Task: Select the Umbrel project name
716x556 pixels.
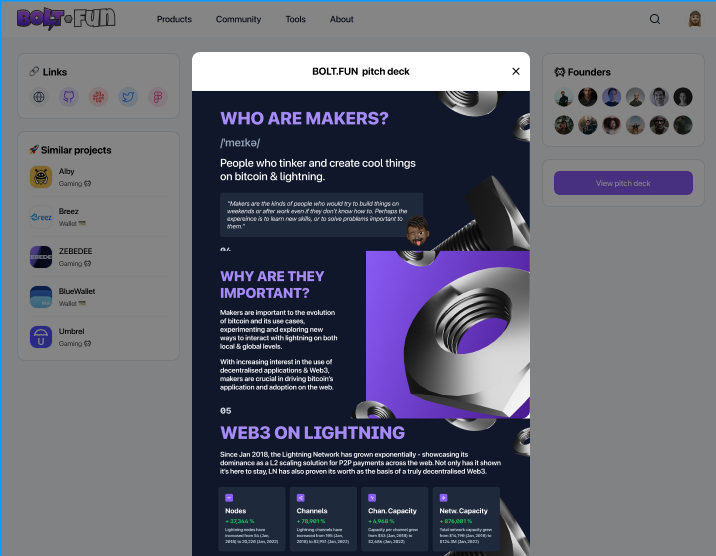Action: (x=71, y=331)
